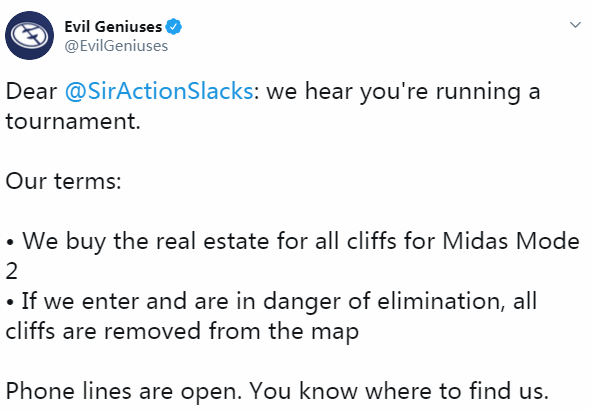Click the first bullet point dot

point(10,243)
